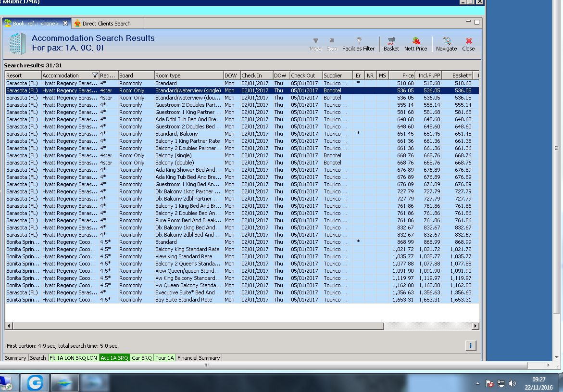Screen dimensions: 563x392
Task: Sort by the Rati… column header
Action: pos(108,76)
